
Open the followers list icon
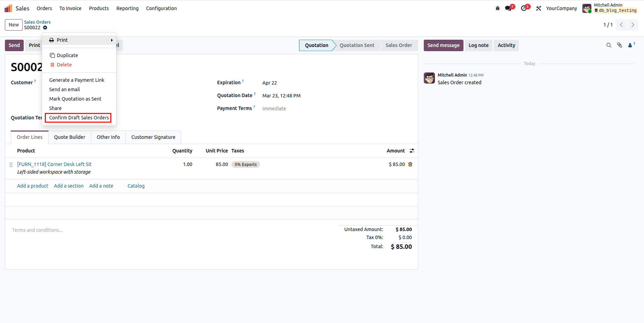coord(631,45)
